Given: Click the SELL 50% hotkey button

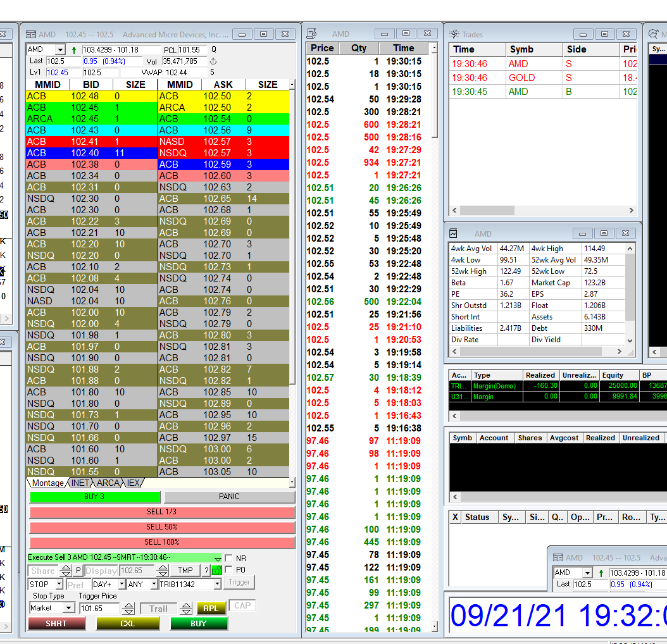Looking at the screenshot, I should (x=162, y=527).
